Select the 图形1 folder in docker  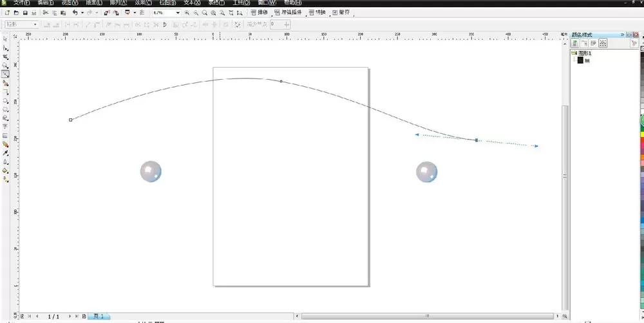pos(581,53)
